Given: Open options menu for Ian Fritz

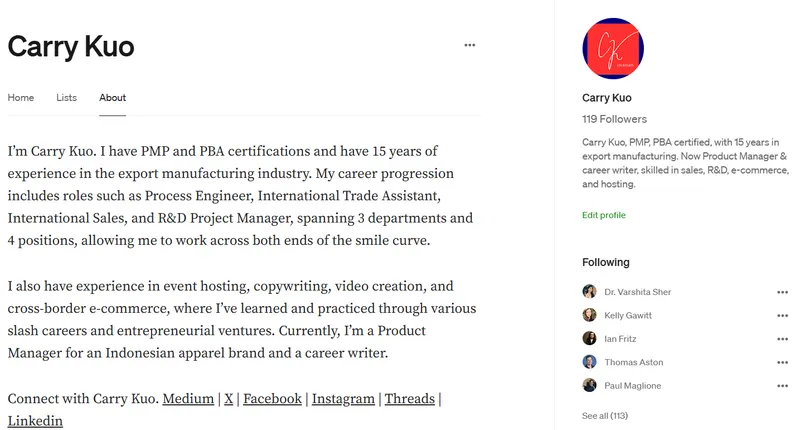Looking at the screenshot, I should pos(782,339).
